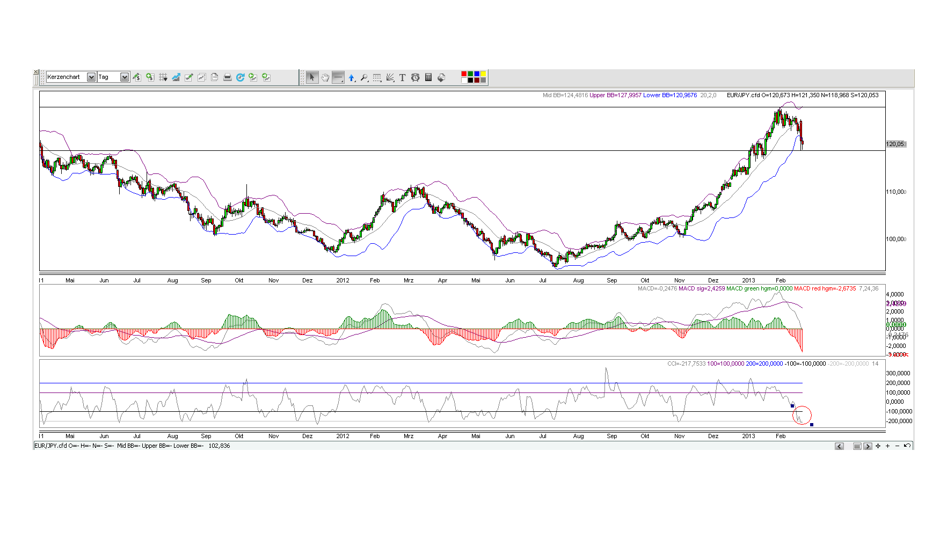
Task: Click the calculator icon
Action: 428,77
